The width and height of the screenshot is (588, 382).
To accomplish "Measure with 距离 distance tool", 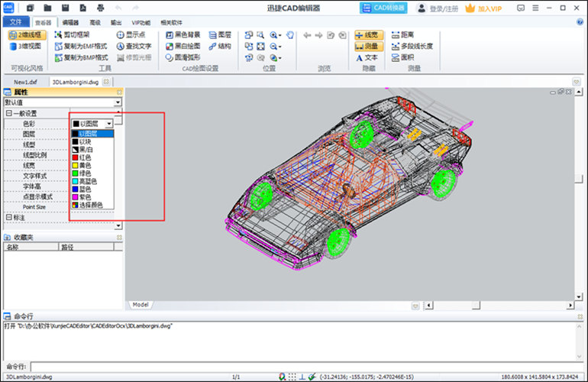I will coord(402,35).
